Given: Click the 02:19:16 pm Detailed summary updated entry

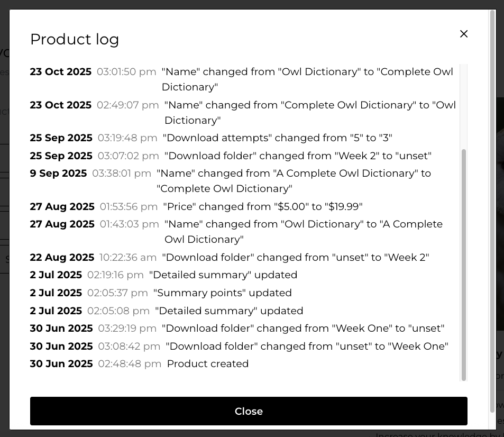Looking at the screenshot, I should [x=223, y=275].
